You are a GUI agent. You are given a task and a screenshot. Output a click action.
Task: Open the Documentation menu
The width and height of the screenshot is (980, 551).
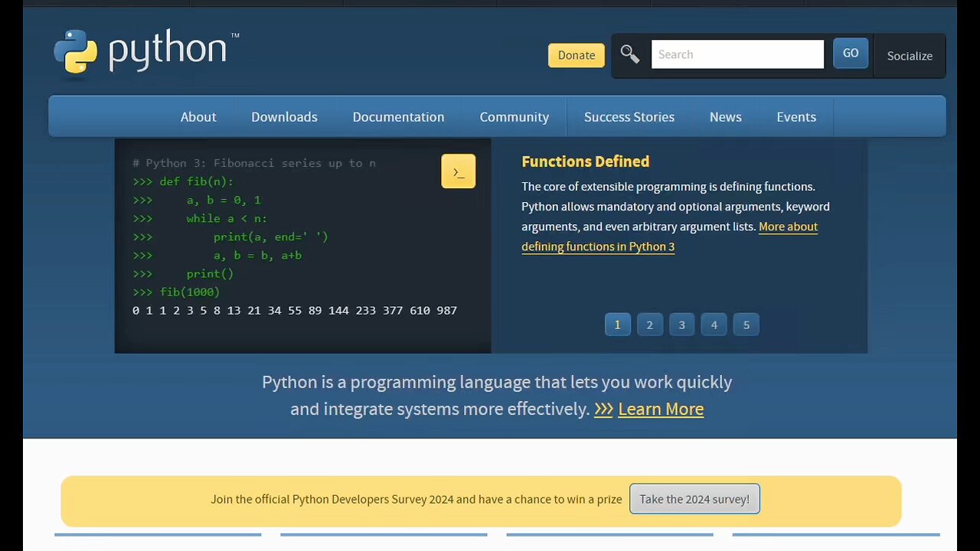tap(398, 117)
